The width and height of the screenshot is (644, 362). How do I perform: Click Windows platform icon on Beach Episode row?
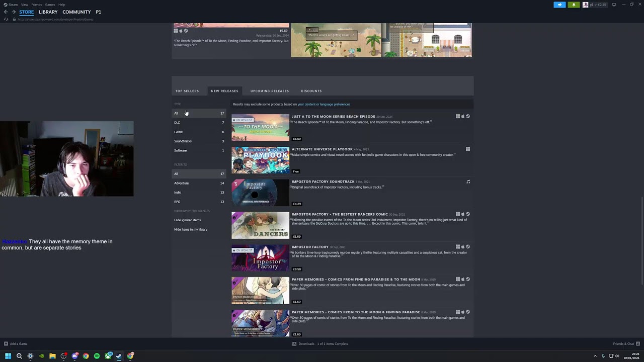click(458, 116)
